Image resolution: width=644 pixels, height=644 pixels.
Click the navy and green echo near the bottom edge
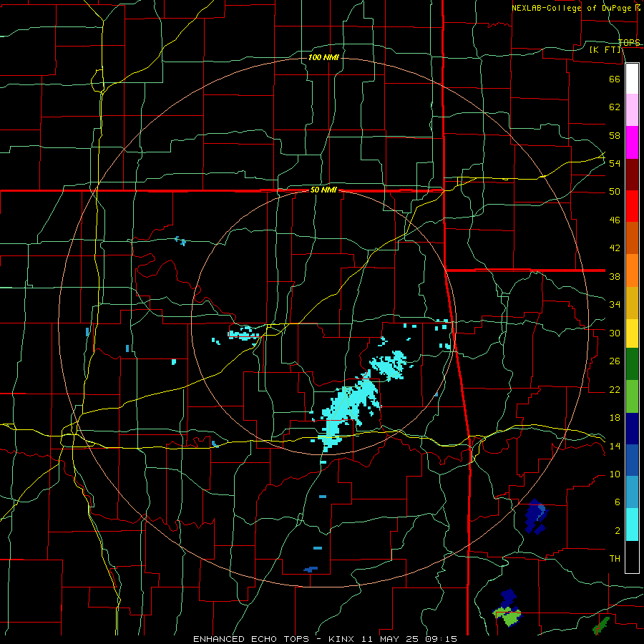(x=507, y=608)
